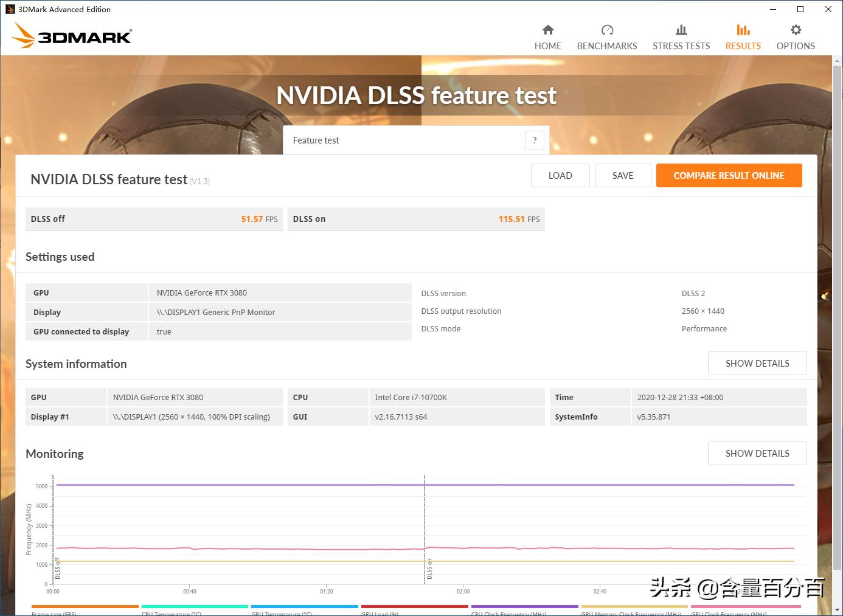Click GPU value in Settings used table
843x616 pixels.
point(202,292)
